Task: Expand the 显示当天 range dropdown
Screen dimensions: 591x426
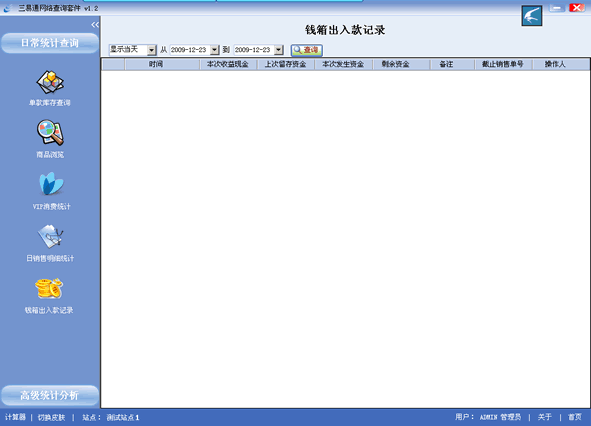Action: click(152, 50)
